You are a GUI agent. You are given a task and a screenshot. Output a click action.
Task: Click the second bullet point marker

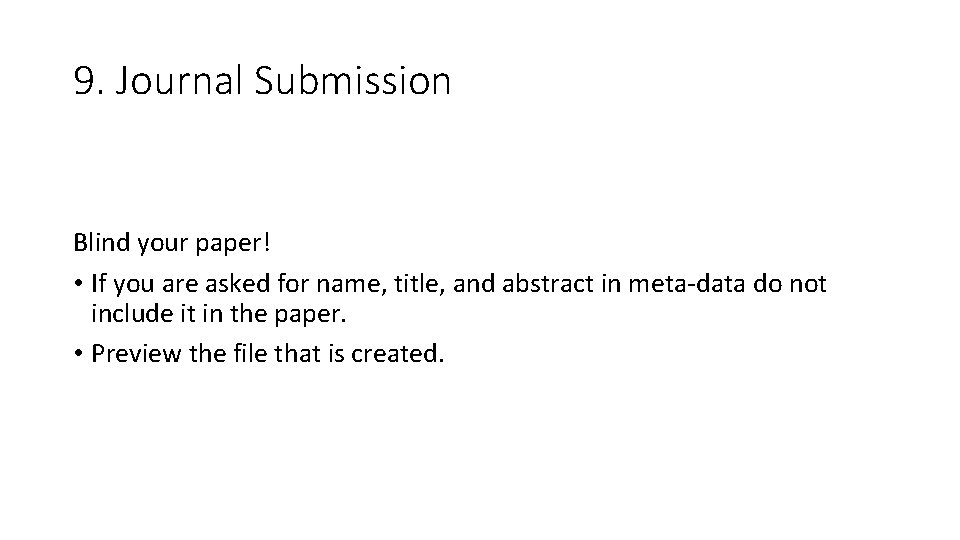[x=77, y=356]
